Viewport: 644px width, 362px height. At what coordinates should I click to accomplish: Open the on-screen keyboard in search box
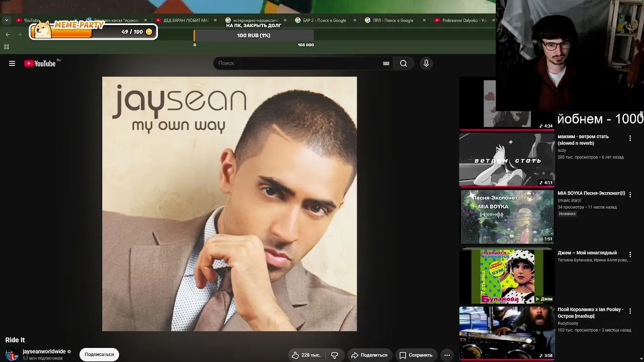(x=386, y=63)
